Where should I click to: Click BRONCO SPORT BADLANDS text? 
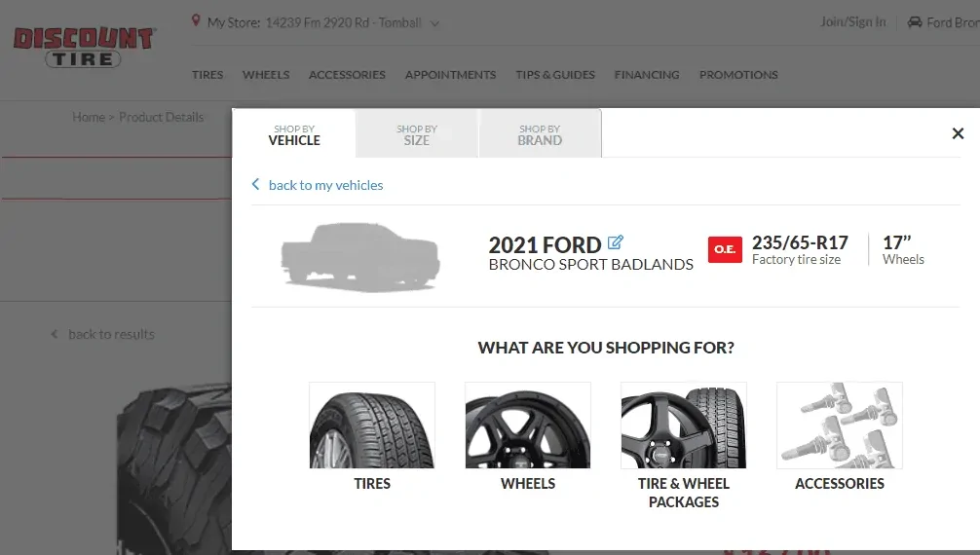[590, 265]
